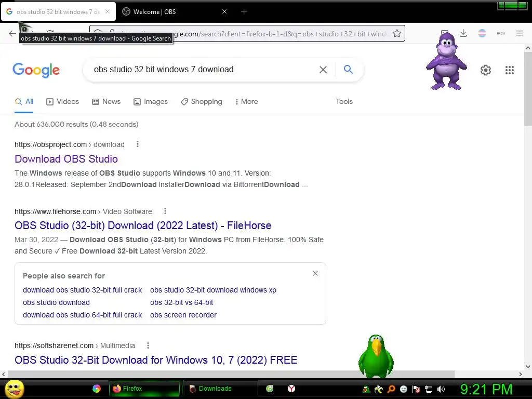Click the horizontal scrollbar thumb

(231, 374)
